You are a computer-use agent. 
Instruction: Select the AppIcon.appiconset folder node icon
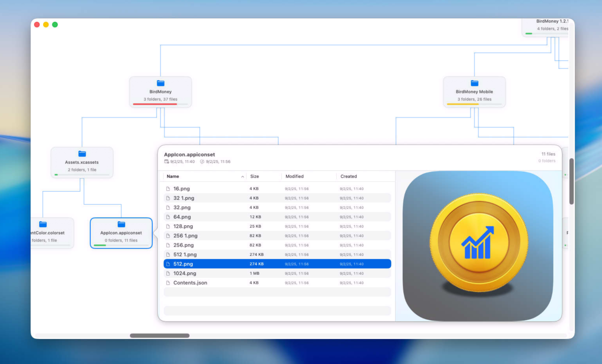121,224
